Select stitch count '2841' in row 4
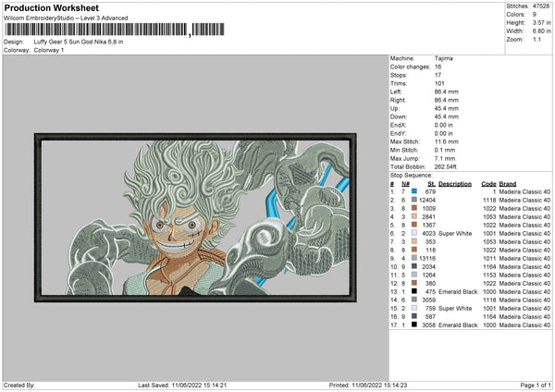The height and width of the screenshot is (392, 555). pos(428,216)
